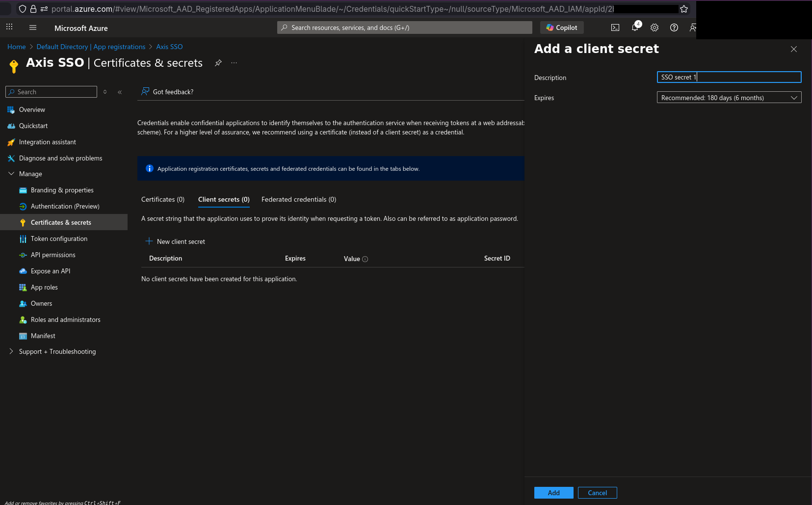The width and height of the screenshot is (812, 505).
Task: Select the Token configuration key icon
Action: click(x=23, y=239)
